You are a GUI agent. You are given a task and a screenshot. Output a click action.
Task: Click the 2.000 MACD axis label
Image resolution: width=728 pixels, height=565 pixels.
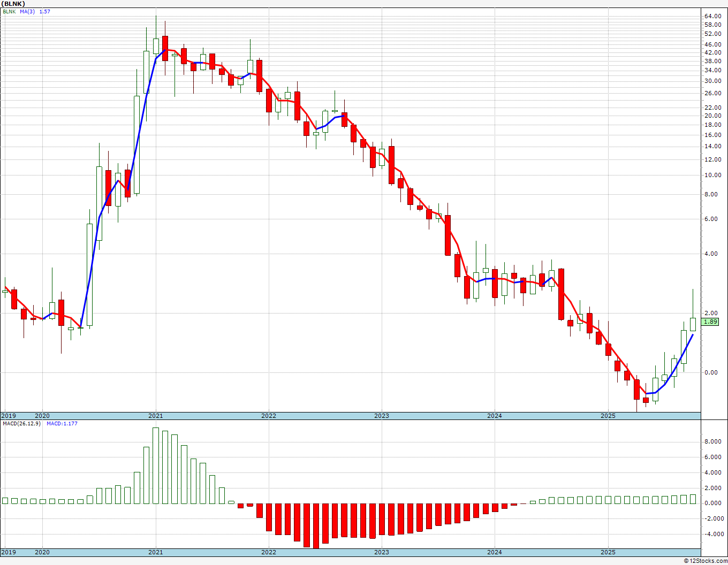(x=714, y=488)
